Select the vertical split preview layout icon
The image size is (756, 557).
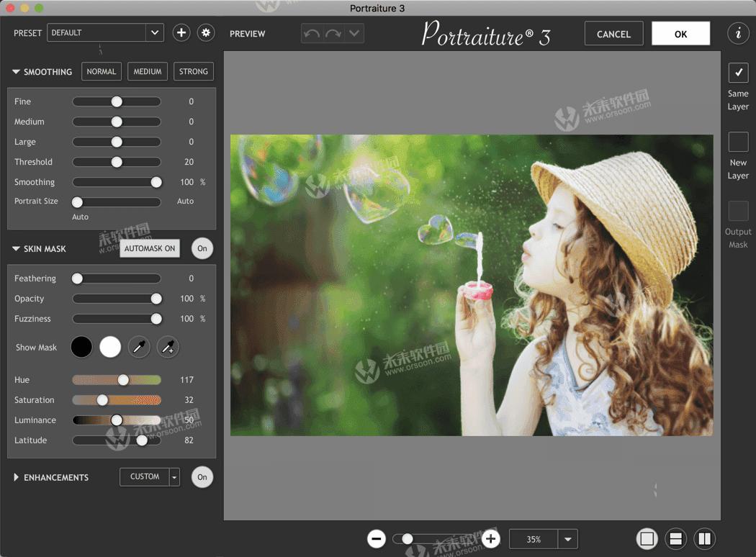(704, 538)
